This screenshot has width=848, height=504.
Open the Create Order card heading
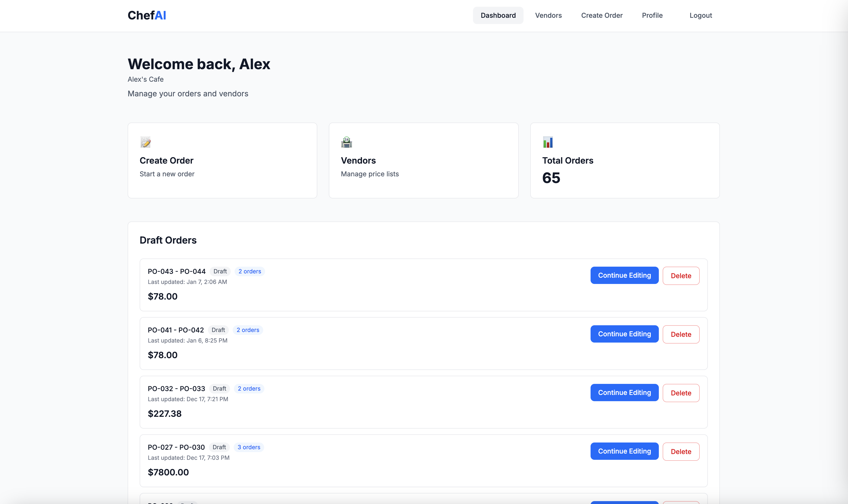coord(167,160)
